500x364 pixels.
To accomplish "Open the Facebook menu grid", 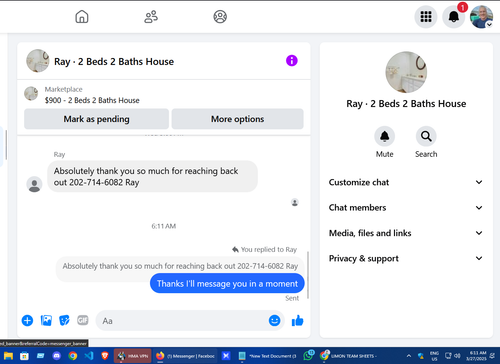I will pos(426,17).
